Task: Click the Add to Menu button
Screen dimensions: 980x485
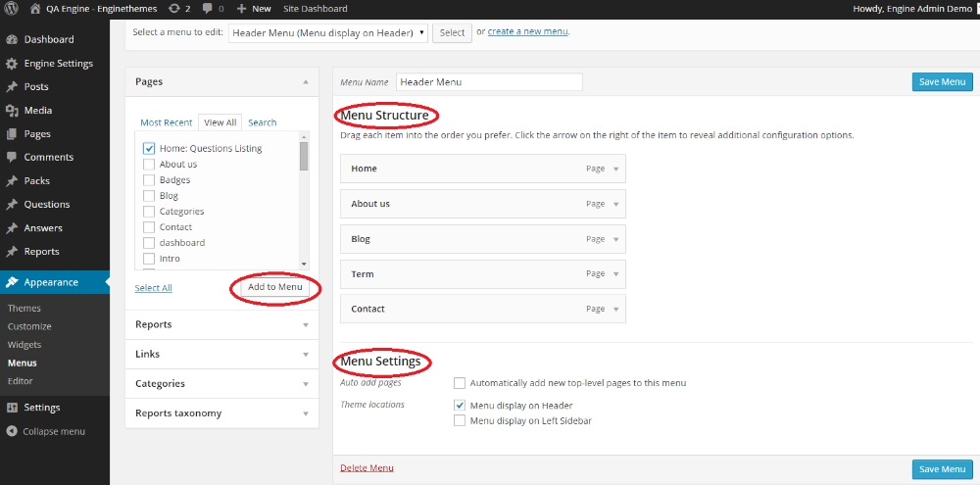Action: pos(275,287)
